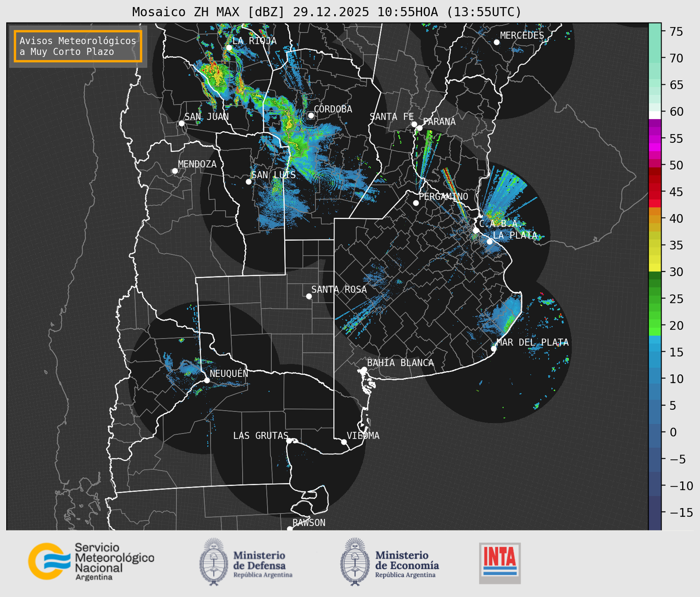Select the LA RIOJA city marker
Screen dimensions: 700x597
[x=229, y=48]
